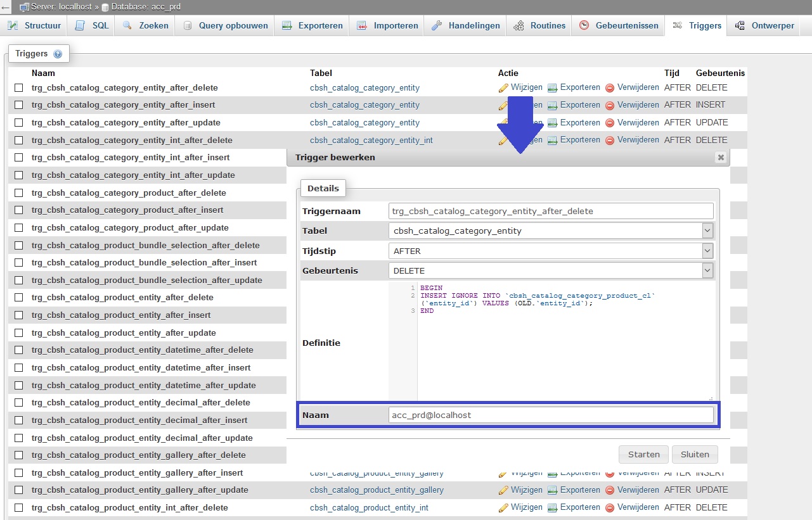Switch to the Exporteren tab
The image size is (812, 520).
point(313,26)
